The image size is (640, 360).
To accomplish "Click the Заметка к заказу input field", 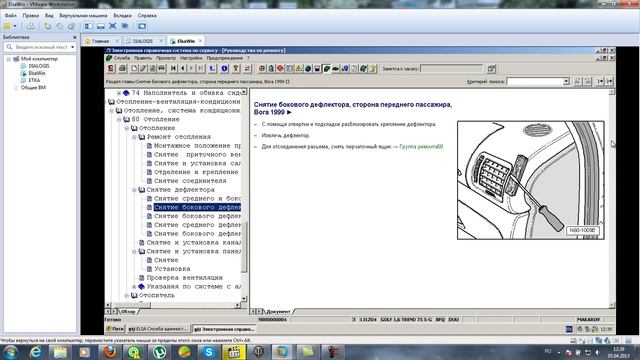I will 451,69.
